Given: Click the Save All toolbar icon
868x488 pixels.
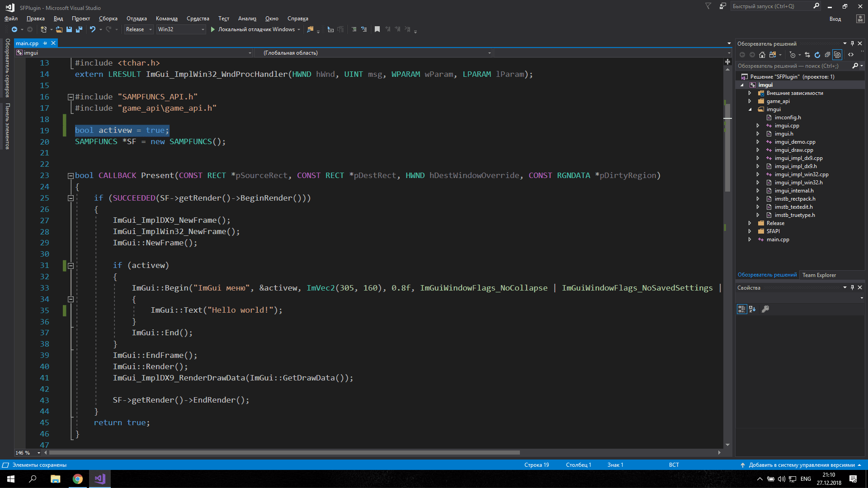Looking at the screenshot, I should [x=79, y=29].
